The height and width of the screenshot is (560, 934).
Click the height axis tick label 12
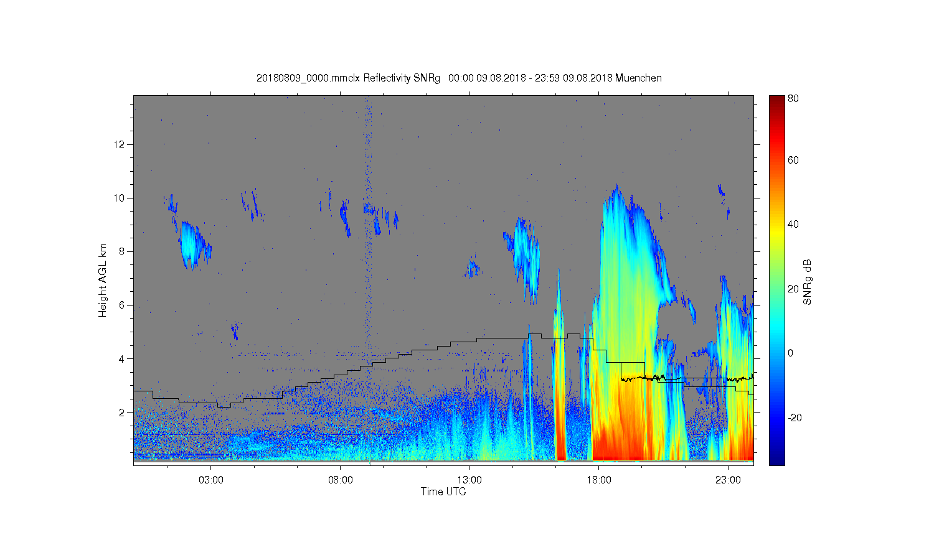point(121,144)
